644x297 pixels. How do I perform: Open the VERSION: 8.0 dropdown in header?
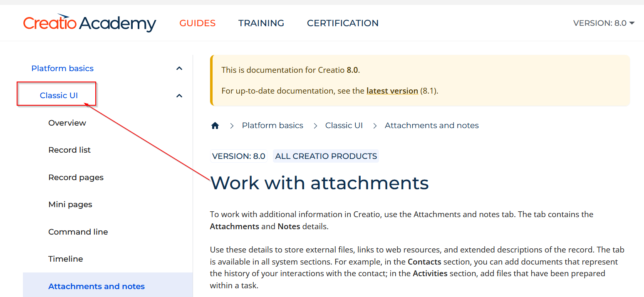[x=604, y=23]
